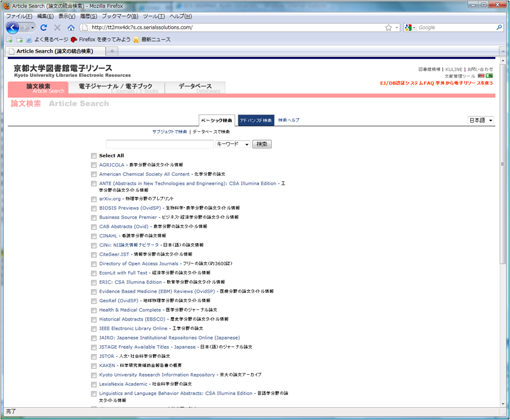Click the RSS latest news feed icon

(x=136, y=40)
